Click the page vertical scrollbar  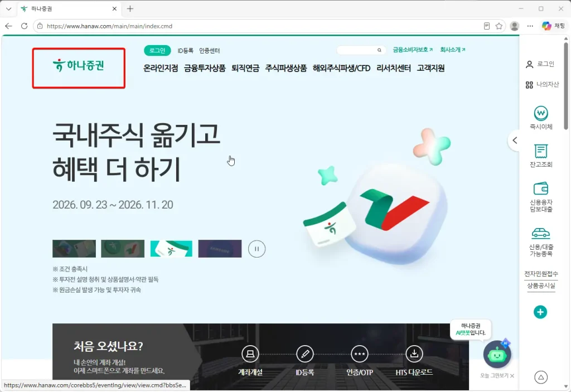(x=566, y=86)
